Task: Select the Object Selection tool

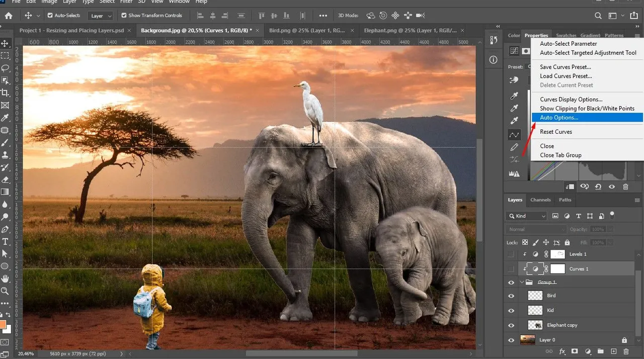Action: coord(6,80)
